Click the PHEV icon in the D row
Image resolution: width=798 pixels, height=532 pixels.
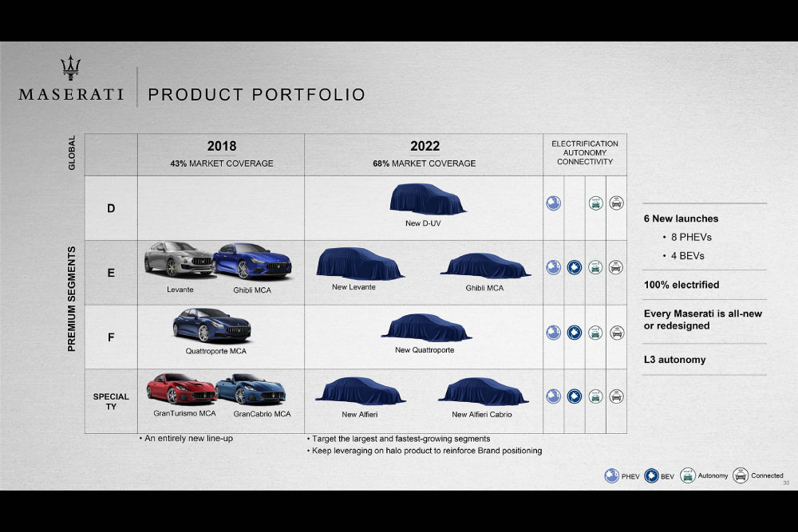[553, 203]
